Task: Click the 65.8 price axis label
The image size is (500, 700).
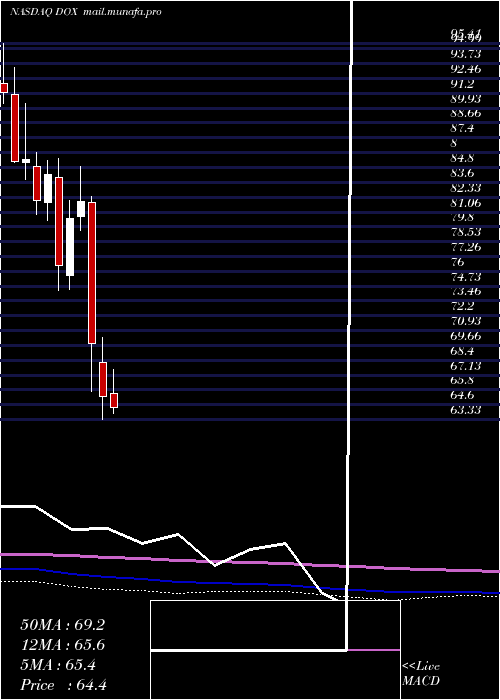Action: [x=462, y=380]
